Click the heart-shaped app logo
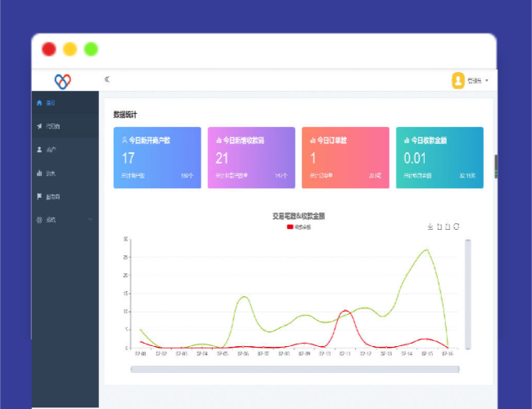532x409 pixels. tap(63, 80)
